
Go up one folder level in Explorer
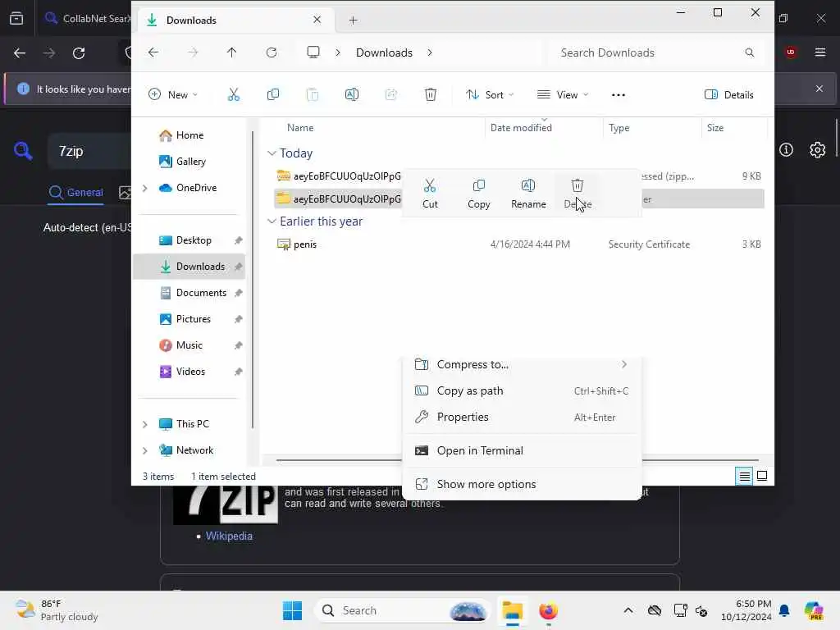(x=231, y=52)
